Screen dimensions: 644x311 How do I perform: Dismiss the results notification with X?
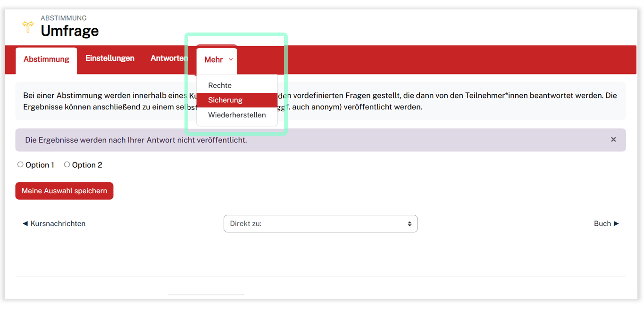(x=613, y=139)
